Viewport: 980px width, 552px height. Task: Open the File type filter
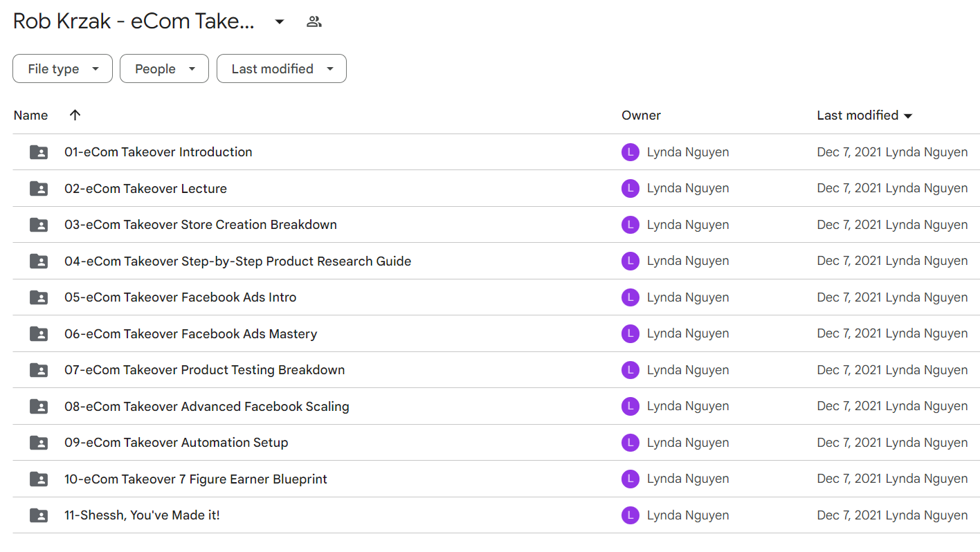coord(62,68)
